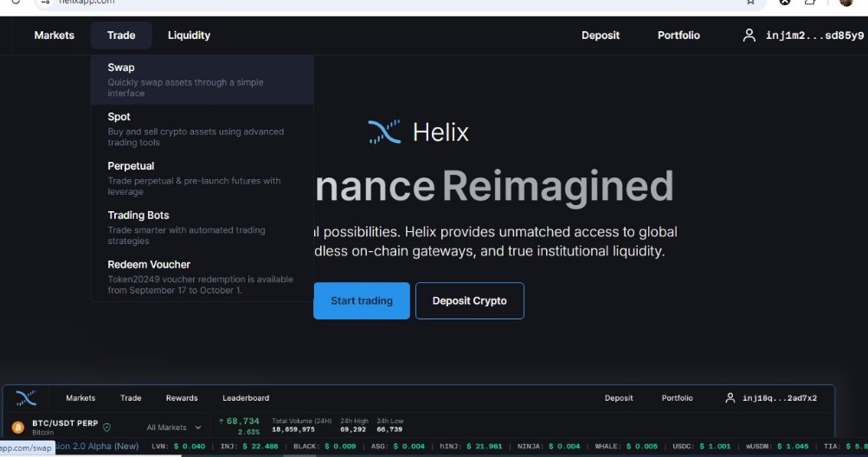Open the top Portfolio link

[678, 35]
